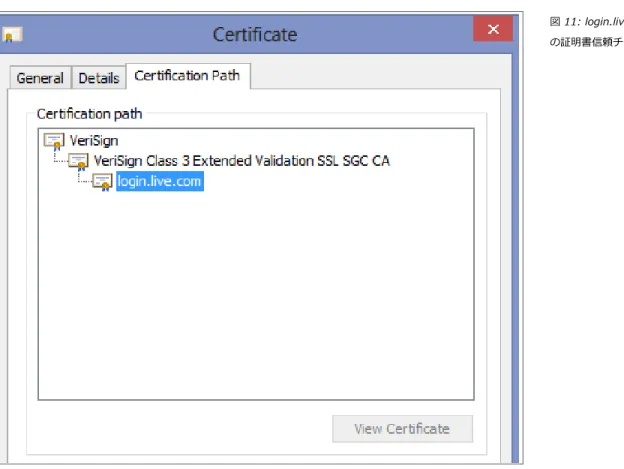The image size is (624, 469).
Task: Click the login.live.com certificate icon
Action: tap(103, 182)
